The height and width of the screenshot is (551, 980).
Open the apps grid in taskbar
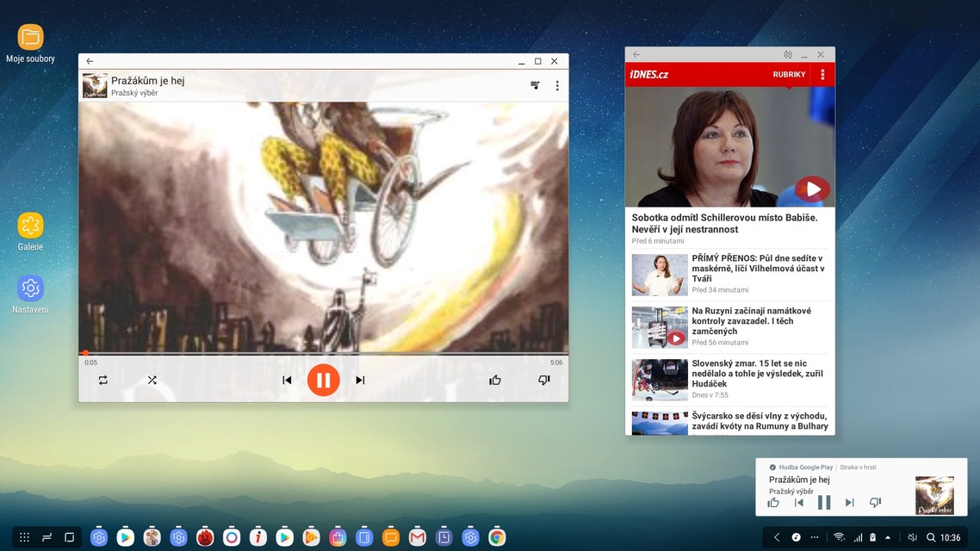(x=24, y=537)
